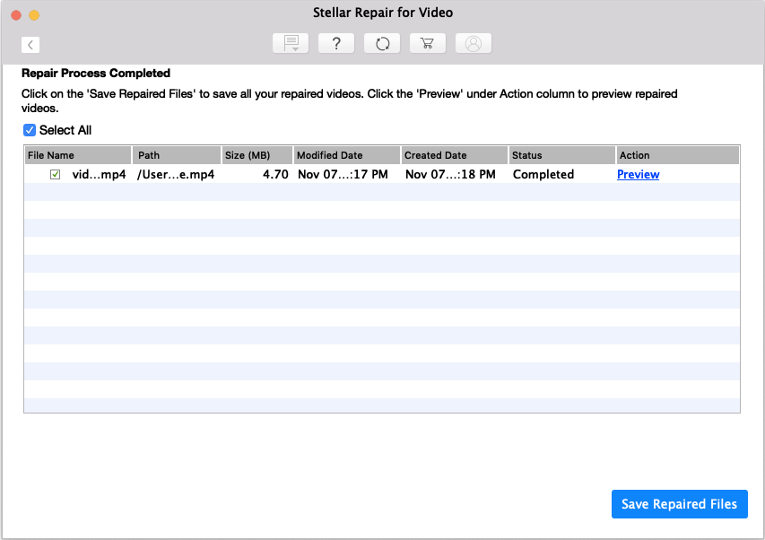Image resolution: width=765 pixels, height=540 pixels.
Task: Open the shopping cart buy icon
Action: [427, 43]
